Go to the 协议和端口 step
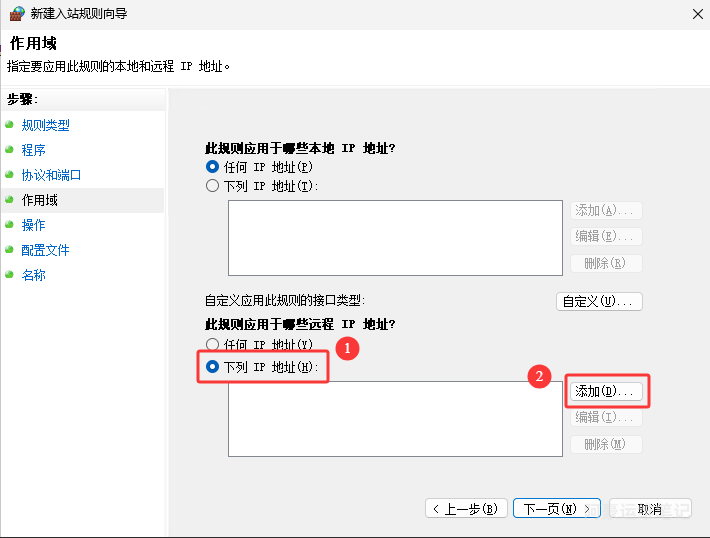 51,175
